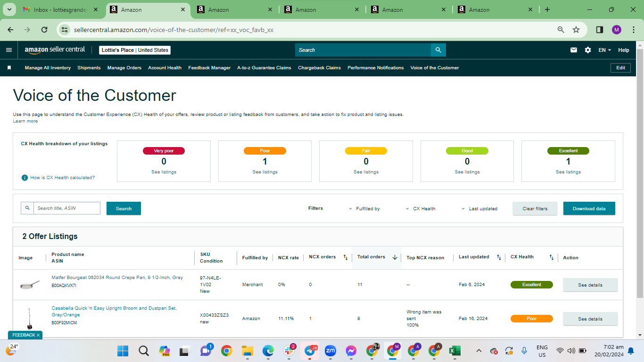The image size is (644, 362).
Task: Open Windows notification bell
Action: (x=631, y=351)
